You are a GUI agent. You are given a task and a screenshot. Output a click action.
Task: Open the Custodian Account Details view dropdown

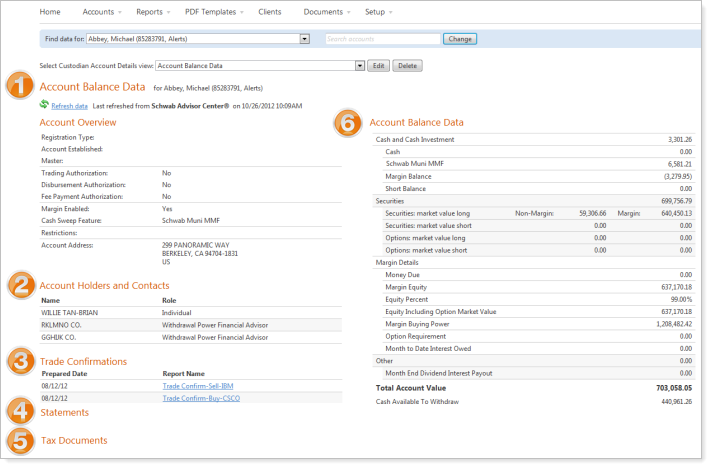tap(358, 65)
